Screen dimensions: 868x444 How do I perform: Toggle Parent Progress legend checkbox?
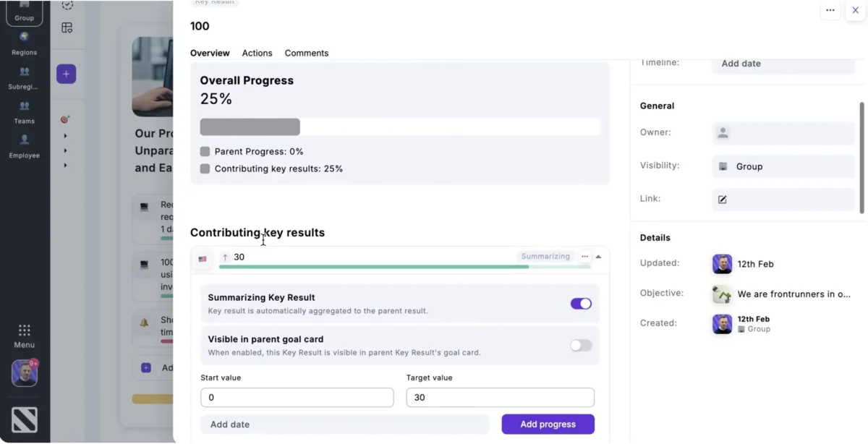click(205, 152)
